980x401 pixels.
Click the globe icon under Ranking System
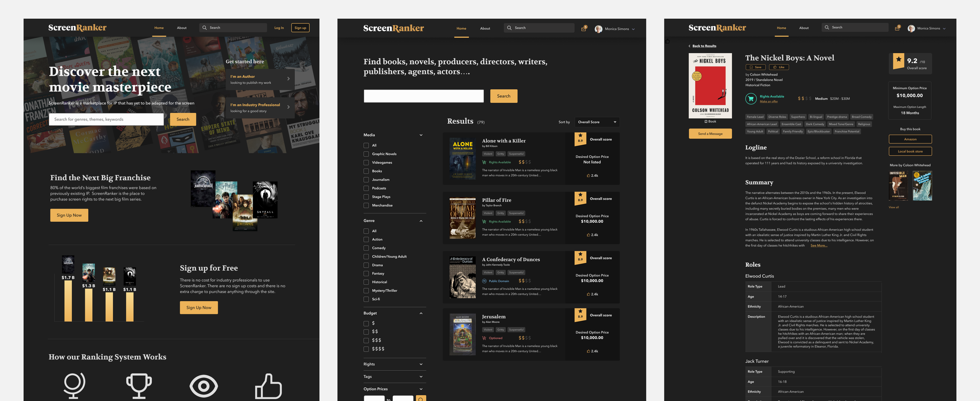click(x=74, y=386)
